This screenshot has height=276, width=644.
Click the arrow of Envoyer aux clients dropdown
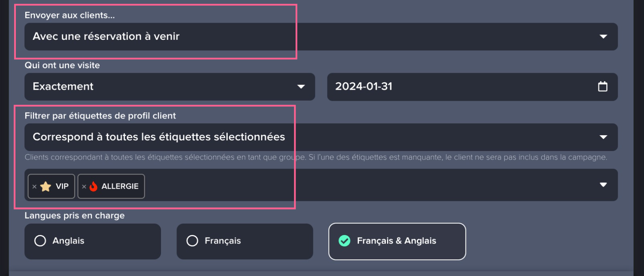[603, 37]
